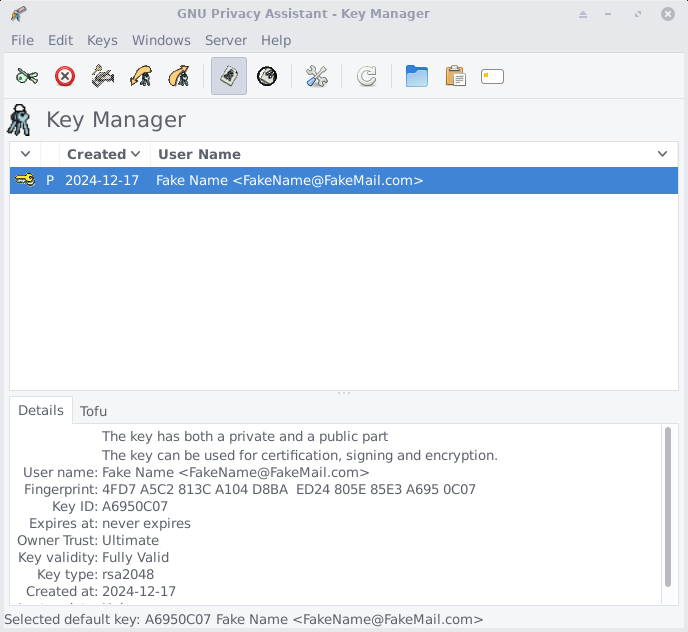Maximize the Key Manager window

[x=638, y=14]
